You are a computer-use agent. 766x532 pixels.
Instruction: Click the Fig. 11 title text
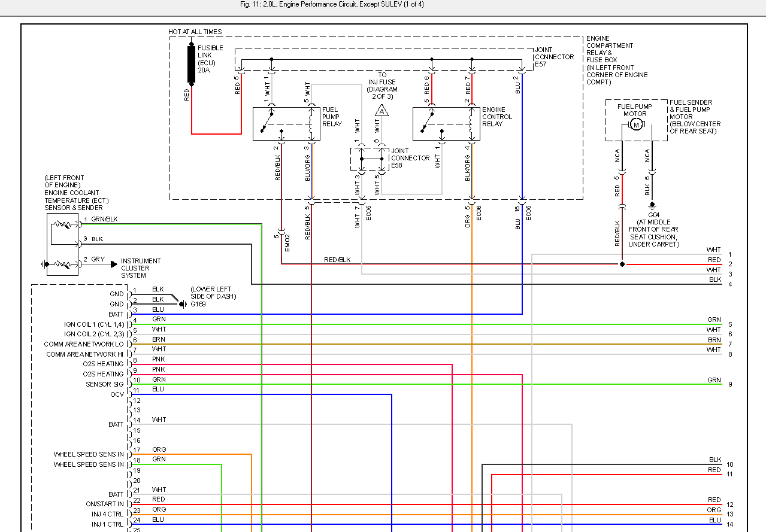382,4
